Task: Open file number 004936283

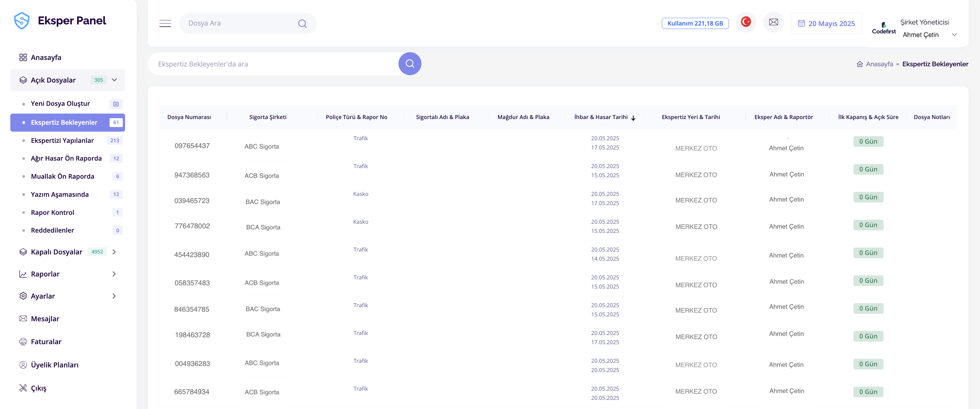Action: click(x=192, y=364)
